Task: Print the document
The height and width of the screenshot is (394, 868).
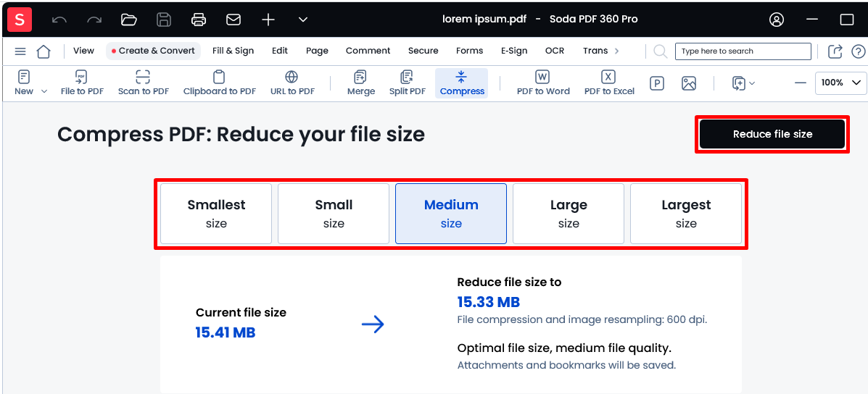Action: click(199, 20)
